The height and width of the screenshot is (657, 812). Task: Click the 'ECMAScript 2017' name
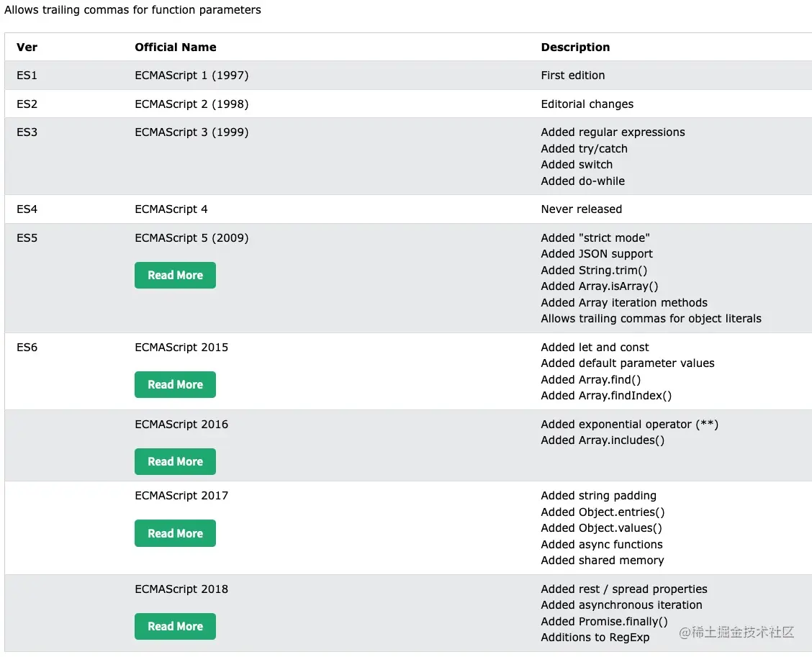coord(181,496)
